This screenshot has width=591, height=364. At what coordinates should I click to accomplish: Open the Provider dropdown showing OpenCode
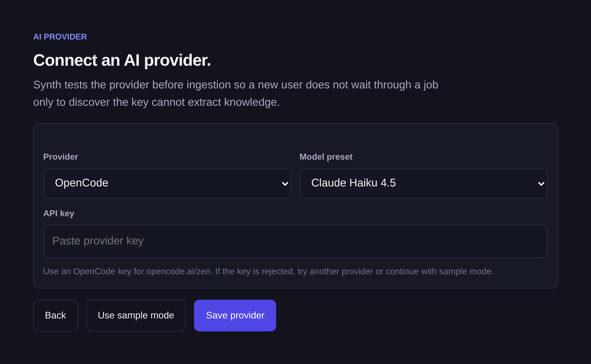coord(167,183)
